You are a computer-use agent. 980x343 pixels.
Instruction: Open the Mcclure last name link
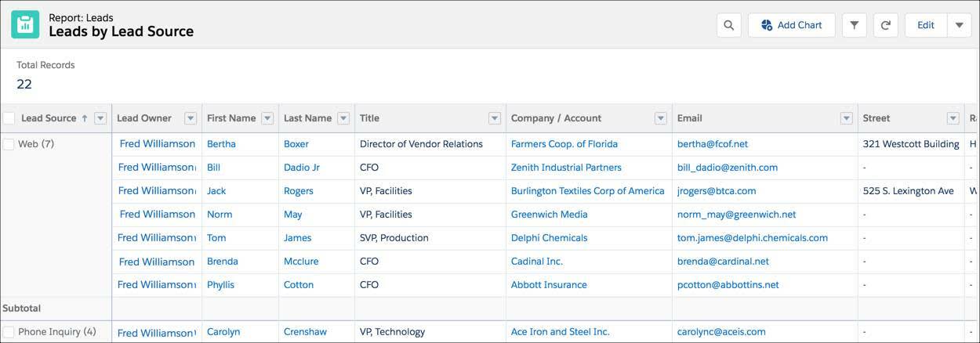pyautogui.click(x=302, y=262)
